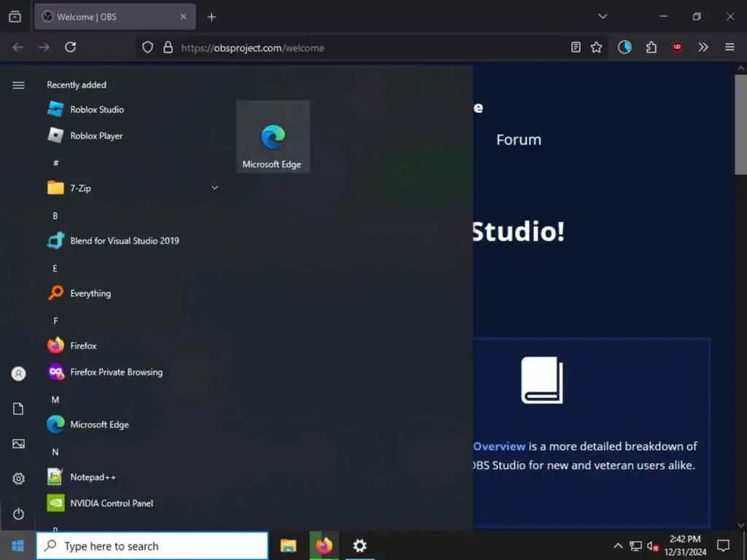Select the Welcome | OBS tab
The image size is (747, 560).
click(x=115, y=17)
